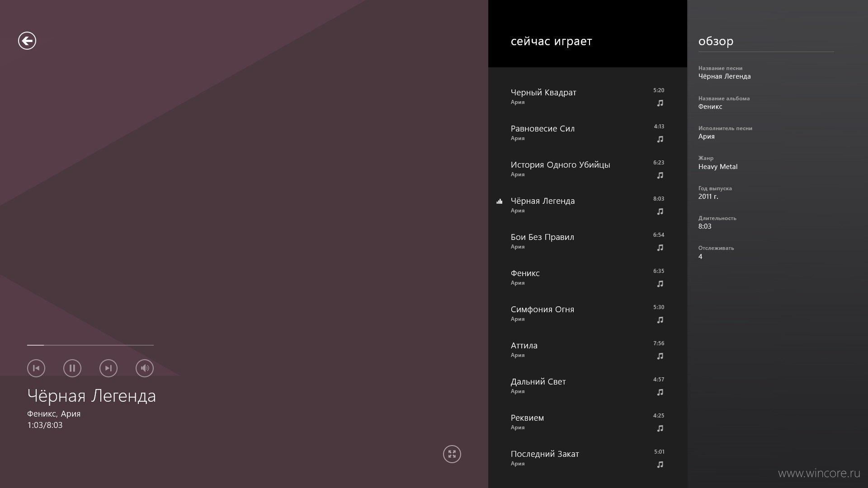Click the music note icon for Чёрная Легенда
This screenshot has height=488, width=868.
(x=660, y=211)
